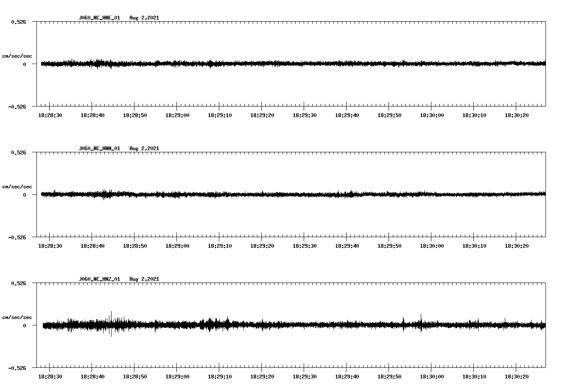Click 18:28:50 label under the HNZ plot
Screen dimensions: 576x392
pos(135,377)
